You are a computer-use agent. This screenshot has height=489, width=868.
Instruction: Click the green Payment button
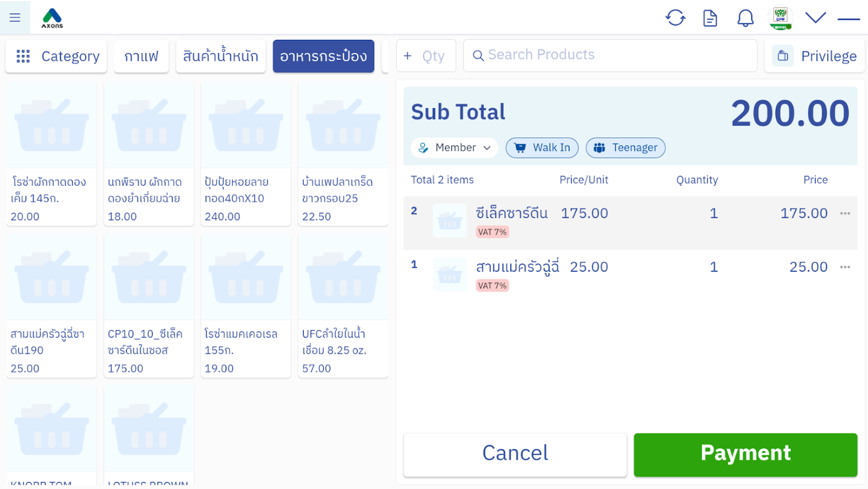746,455
